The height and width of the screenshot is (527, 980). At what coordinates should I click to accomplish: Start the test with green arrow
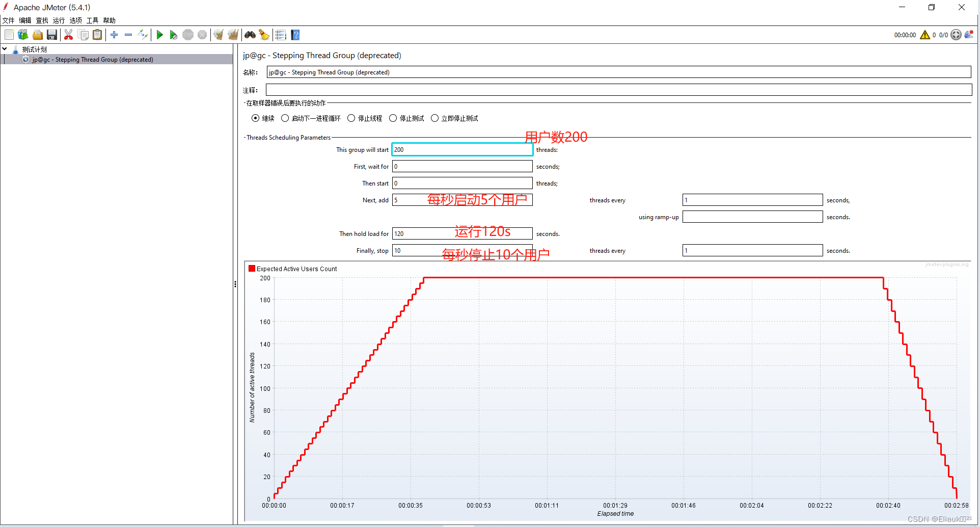pos(159,35)
